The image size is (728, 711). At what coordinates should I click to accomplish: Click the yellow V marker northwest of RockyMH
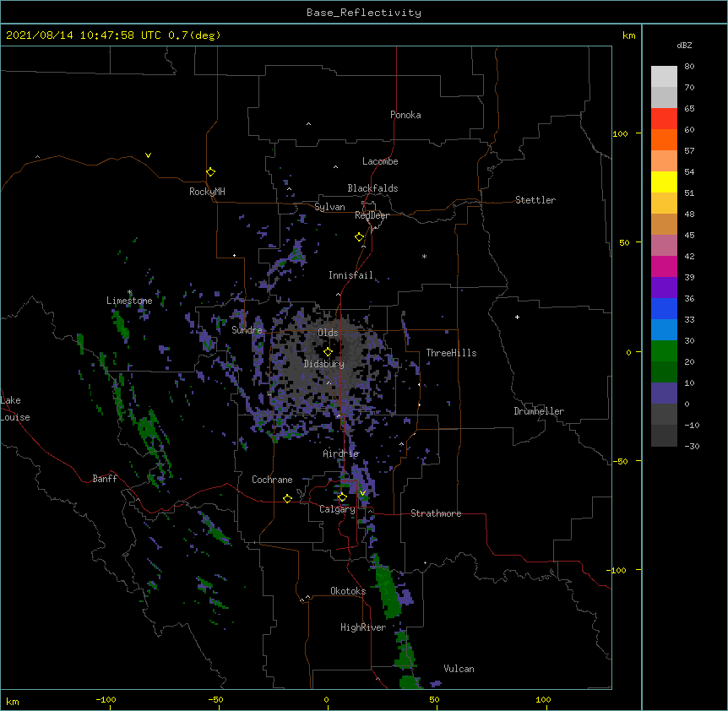tap(148, 155)
